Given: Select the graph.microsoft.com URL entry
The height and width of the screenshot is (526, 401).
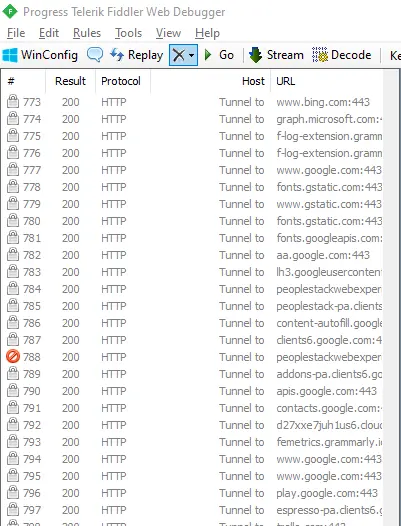Looking at the screenshot, I should pyautogui.click(x=329, y=119).
